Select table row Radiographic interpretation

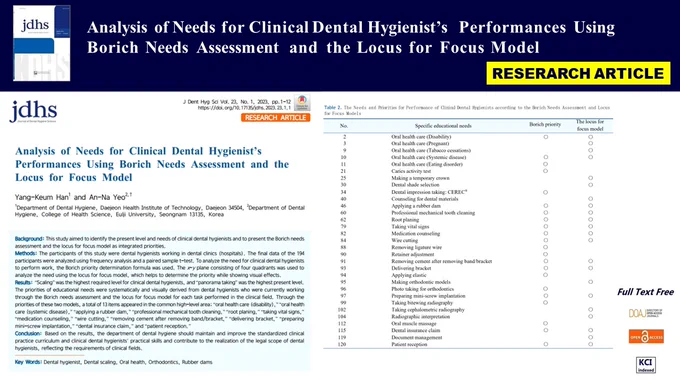coord(468,317)
